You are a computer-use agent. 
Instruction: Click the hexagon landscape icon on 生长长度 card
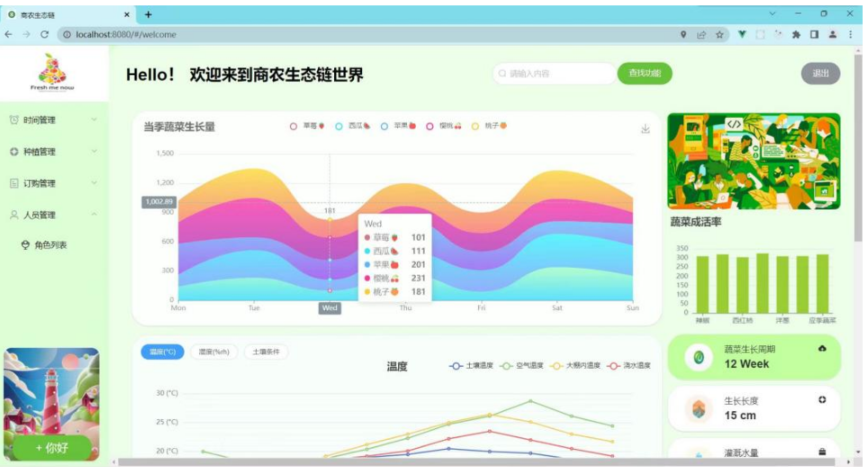(699, 409)
